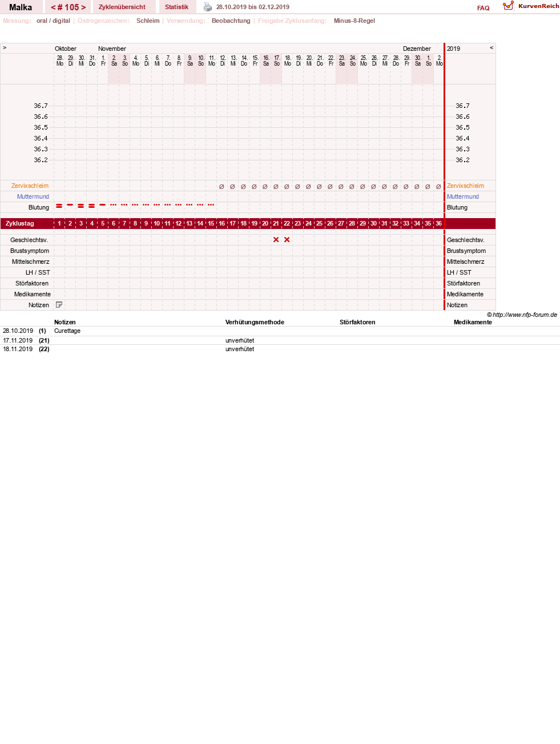Select the Malka user tab
This screenshot has width=560, height=744.
click(21, 7)
